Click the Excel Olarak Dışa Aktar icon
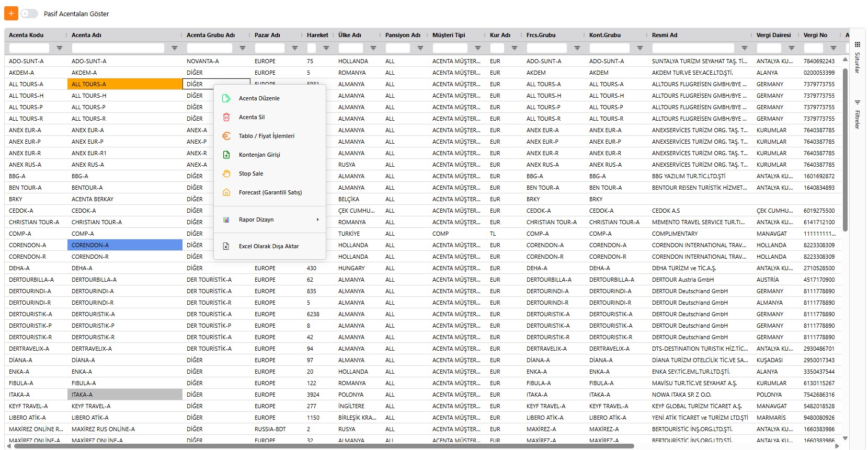Screen dimensions: 868x450 pyautogui.click(x=226, y=246)
